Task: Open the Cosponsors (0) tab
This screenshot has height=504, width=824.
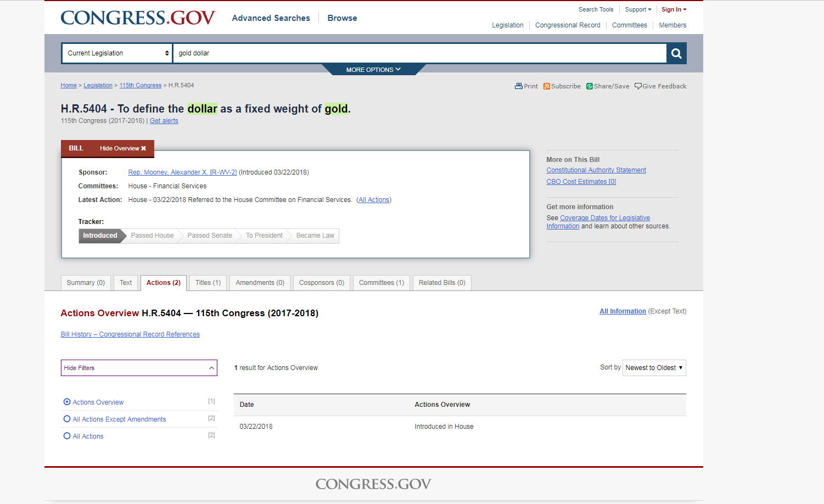Action: pos(322,283)
